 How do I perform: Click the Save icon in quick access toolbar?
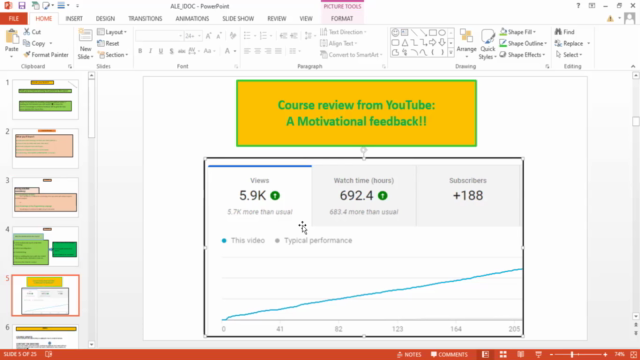click(x=22, y=6)
